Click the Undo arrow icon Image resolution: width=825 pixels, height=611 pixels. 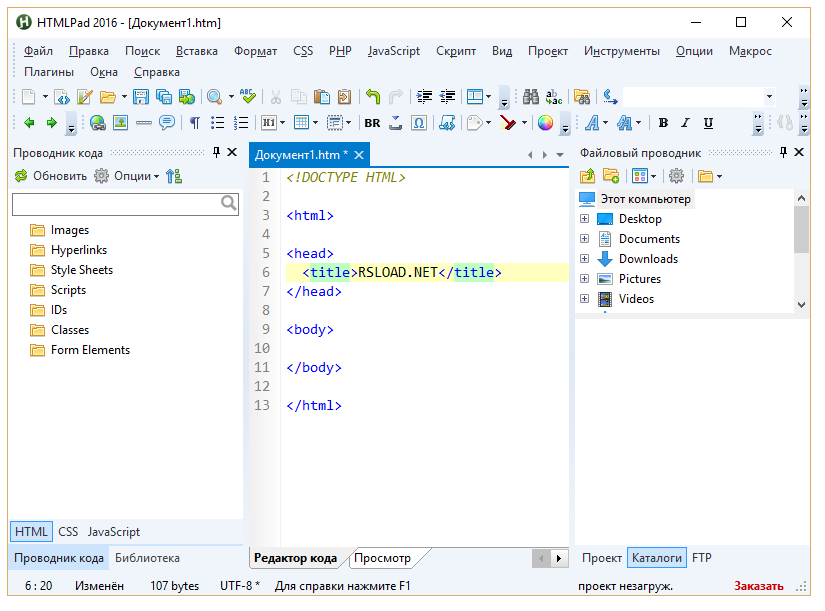pyautogui.click(x=373, y=97)
